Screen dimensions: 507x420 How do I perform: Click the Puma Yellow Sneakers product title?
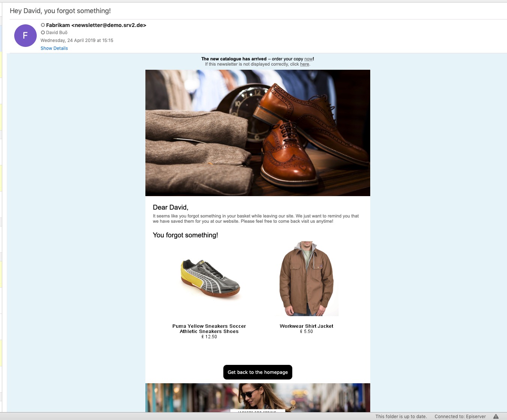point(209,328)
